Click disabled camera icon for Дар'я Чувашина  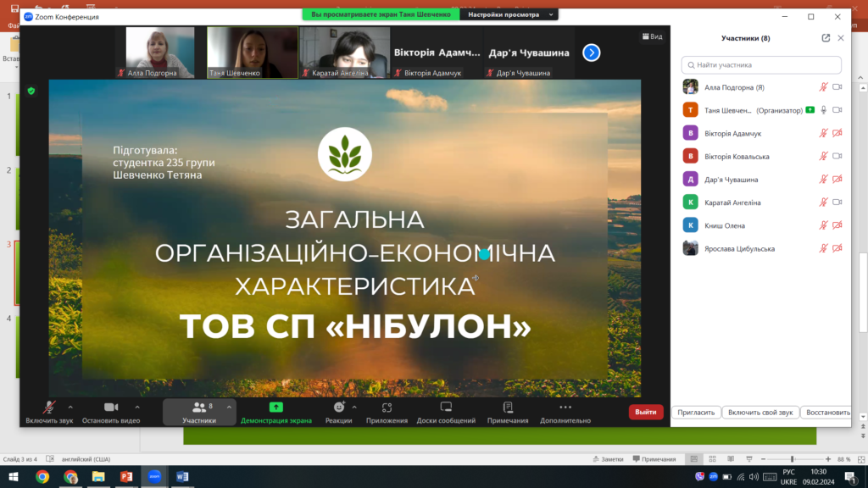[837, 180]
